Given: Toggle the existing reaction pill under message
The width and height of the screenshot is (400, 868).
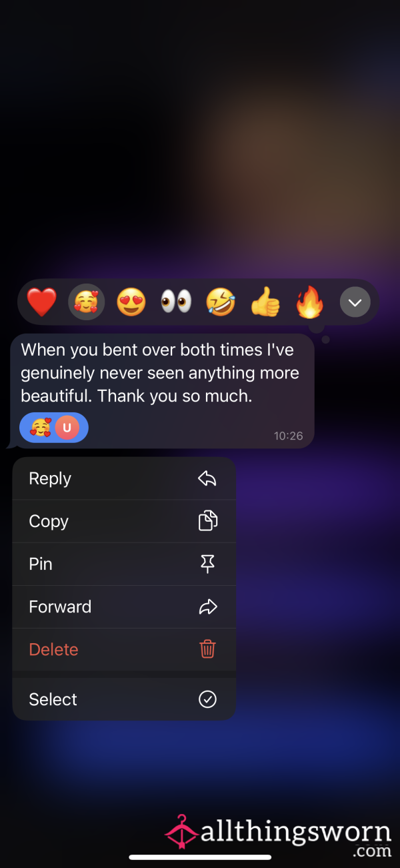Looking at the screenshot, I should (54, 428).
